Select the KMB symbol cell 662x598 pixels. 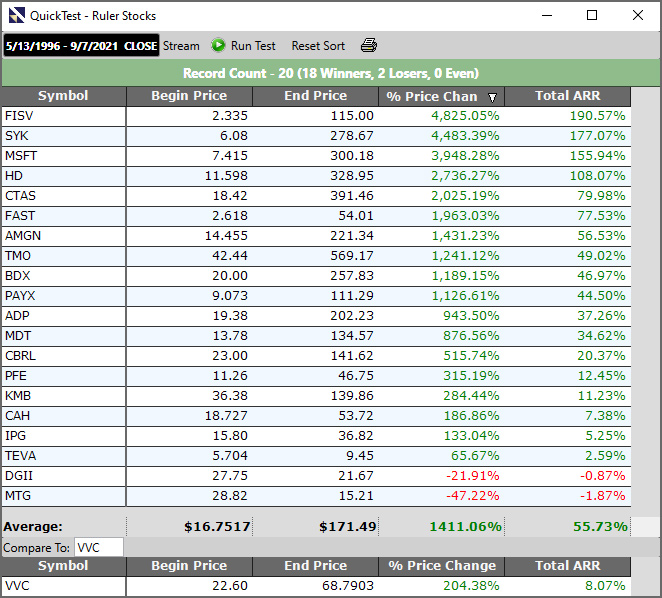point(63,396)
